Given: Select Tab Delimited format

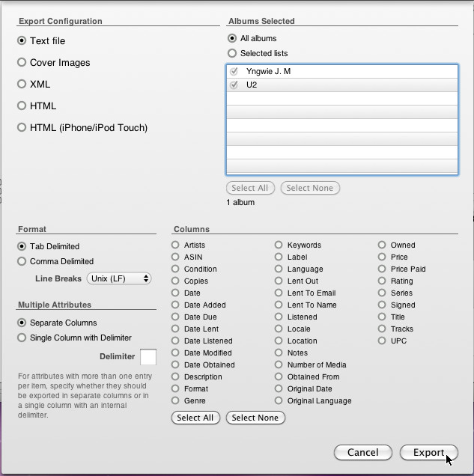Looking at the screenshot, I should point(22,246).
